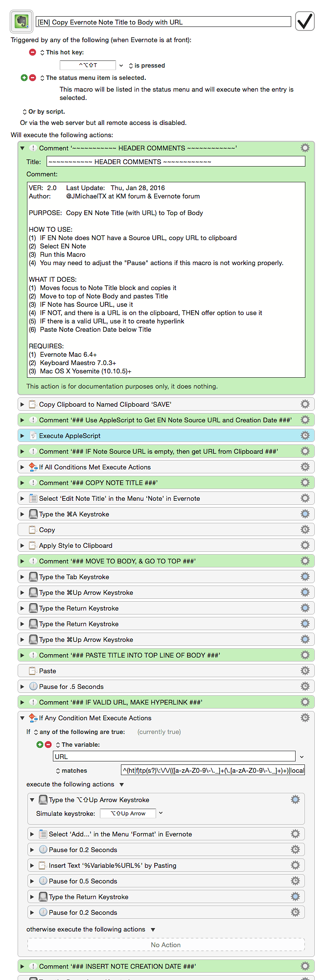Open gear menu for Pause for .5 Seconds

(x=305, y=686)
